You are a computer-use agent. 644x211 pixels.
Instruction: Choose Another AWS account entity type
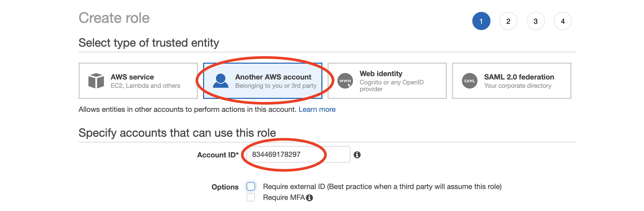[263, 81]
